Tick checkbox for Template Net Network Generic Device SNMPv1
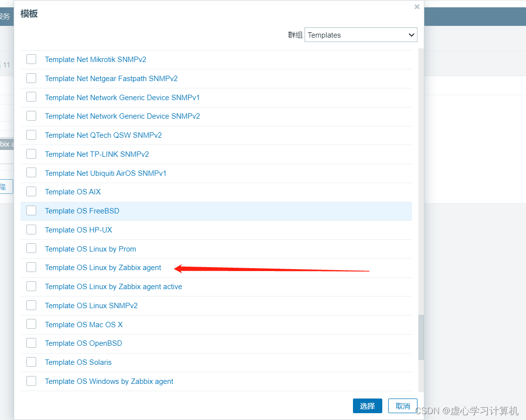 point(31,97)
